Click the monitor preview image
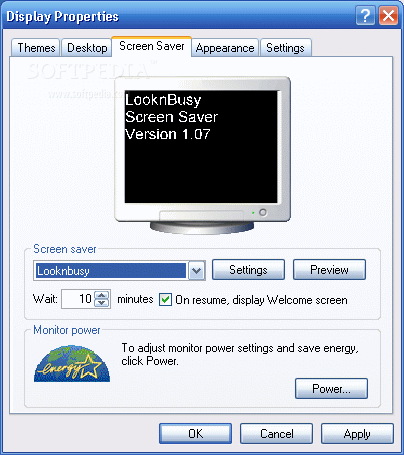The width and height of the screenshot is (404, 455). [x=202, y=155]
